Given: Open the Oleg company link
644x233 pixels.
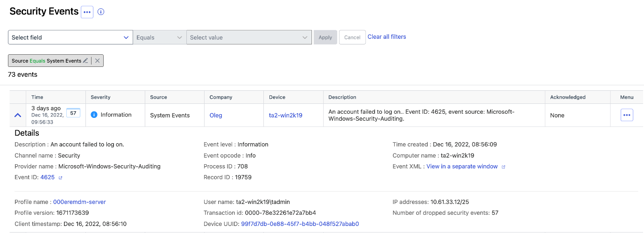Looking at the screenshot, I should pos(216,115).
